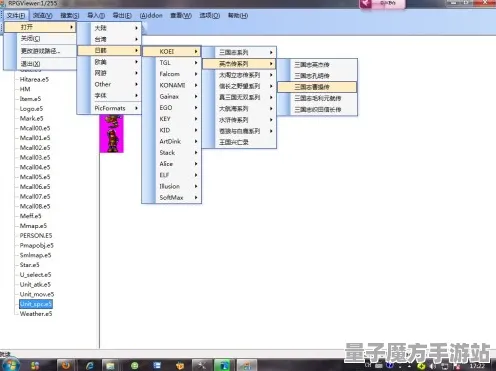
Task: Open the 搜索(S) menu
Action: click(70, 16)
